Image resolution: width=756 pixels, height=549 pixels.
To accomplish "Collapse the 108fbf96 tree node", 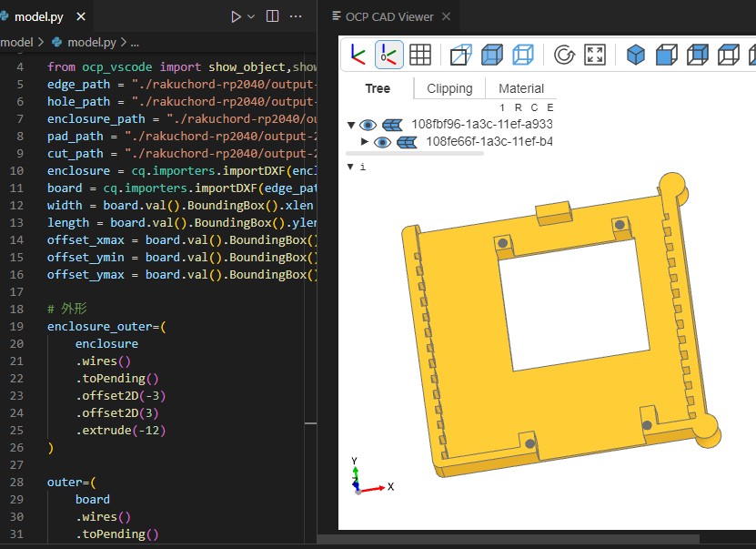I will coord(351,125).
